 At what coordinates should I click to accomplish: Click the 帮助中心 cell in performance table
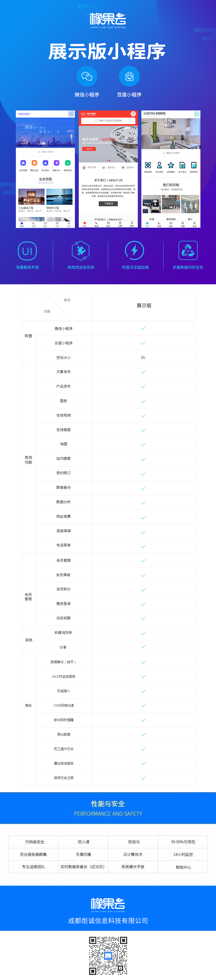(x=183, y=867)
